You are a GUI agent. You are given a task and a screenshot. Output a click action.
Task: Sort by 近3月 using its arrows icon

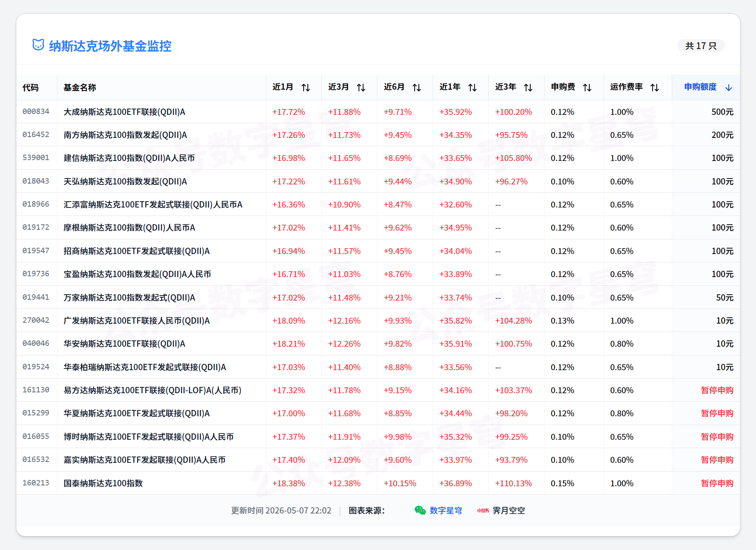coord(361,87)
